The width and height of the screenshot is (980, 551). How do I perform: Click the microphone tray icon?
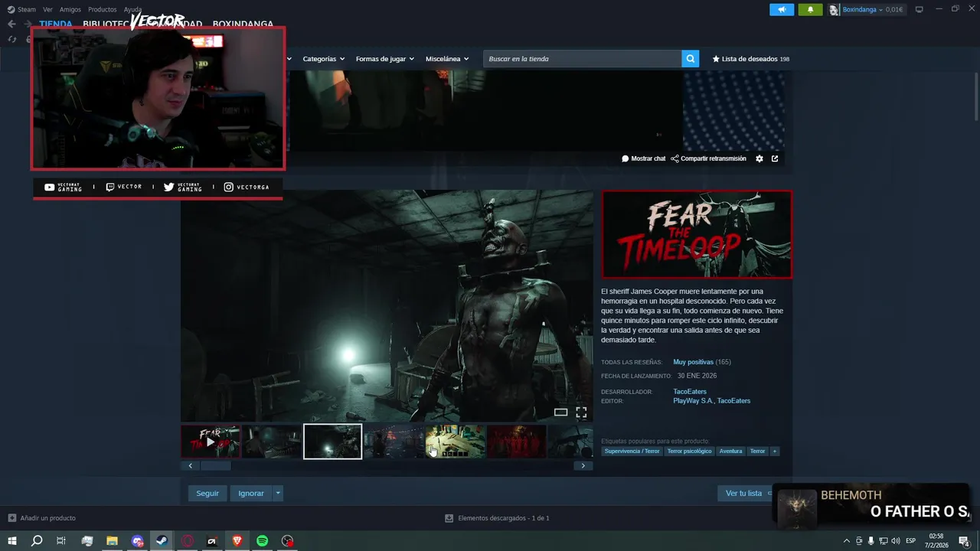pos(871,541)
